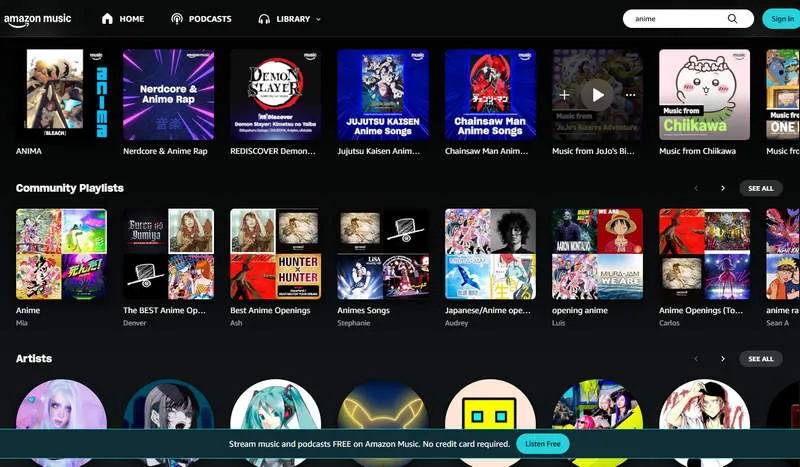Open the red-splattered anime boy artist avatar
This screenshot has height=467, width=800.
coord(705,404)
